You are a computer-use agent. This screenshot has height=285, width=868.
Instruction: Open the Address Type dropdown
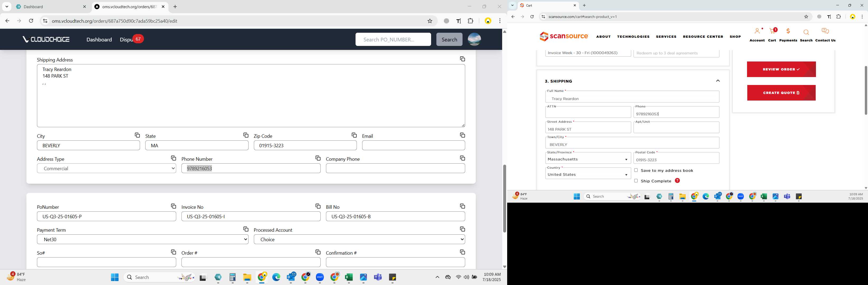pos(106,168)
